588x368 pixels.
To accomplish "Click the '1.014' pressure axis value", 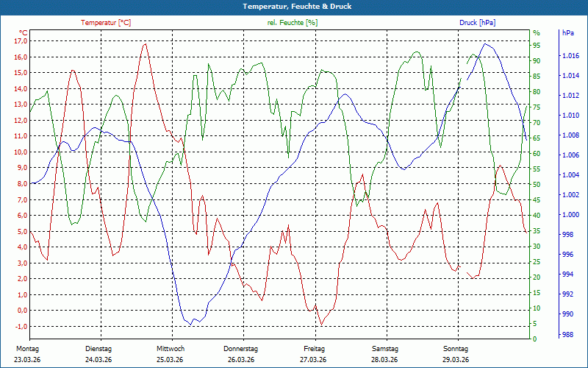I will [571, 76].
